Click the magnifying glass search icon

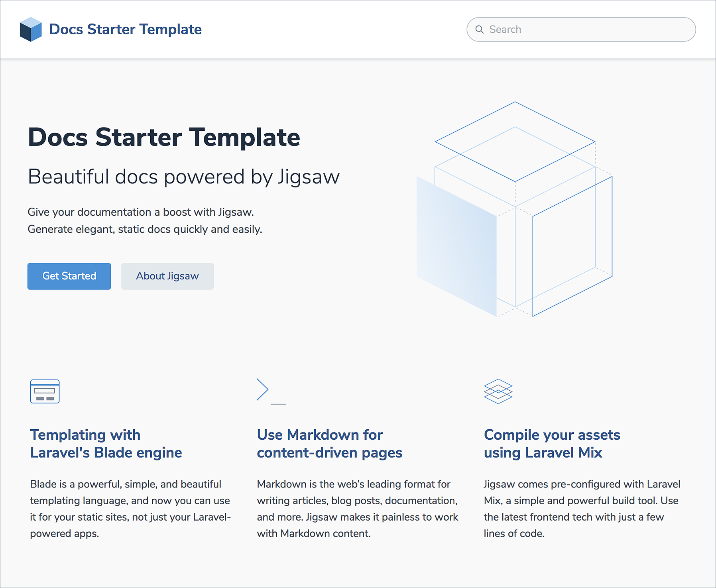coord(480,29)
